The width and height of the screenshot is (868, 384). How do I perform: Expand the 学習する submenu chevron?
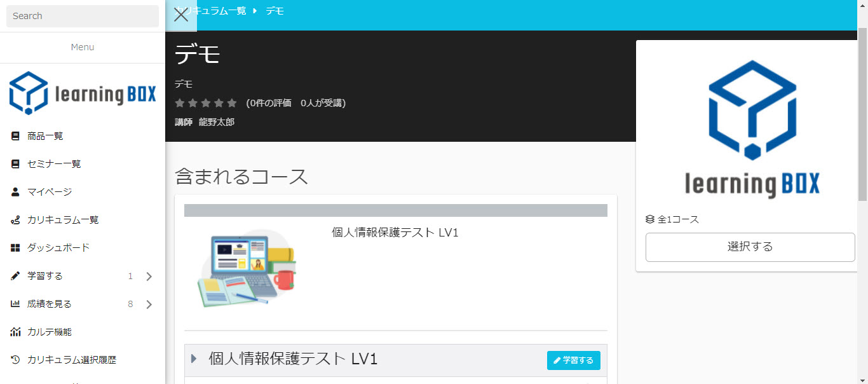coord(149,277)
